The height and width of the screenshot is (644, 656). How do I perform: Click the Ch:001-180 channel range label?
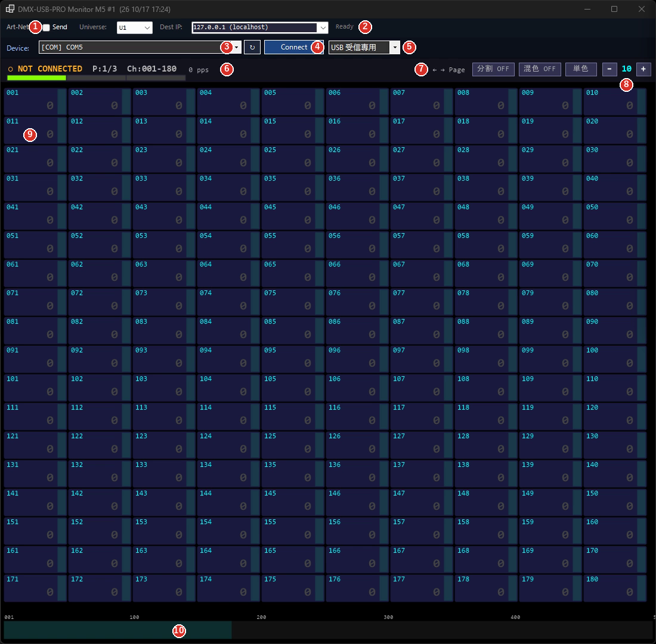pos(152,69)
